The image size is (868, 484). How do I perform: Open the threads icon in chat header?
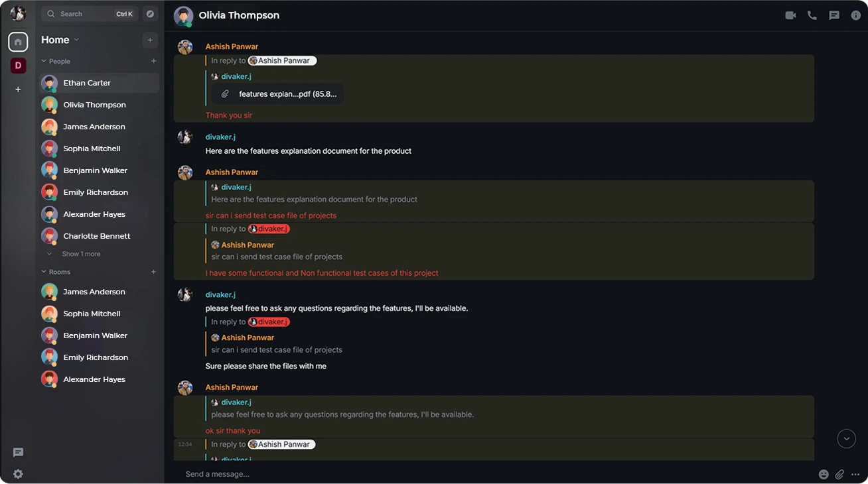click(x=834, y=15)
